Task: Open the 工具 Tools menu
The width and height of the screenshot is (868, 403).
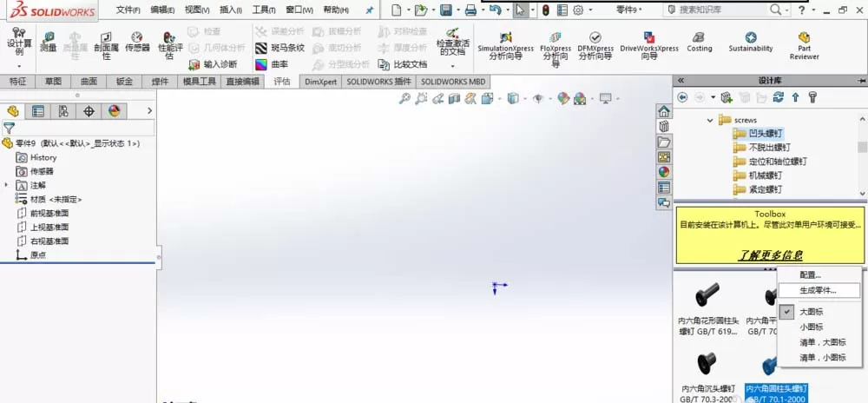Action: 264,10
